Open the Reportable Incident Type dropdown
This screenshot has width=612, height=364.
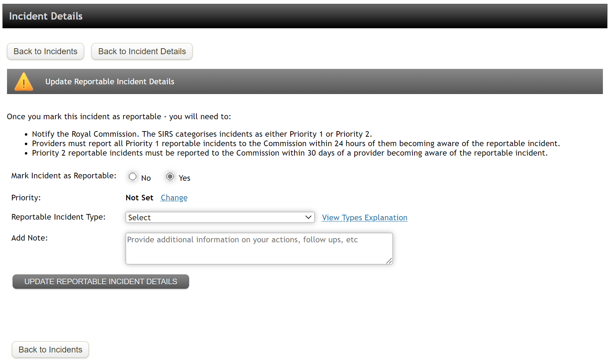(220, 217)
